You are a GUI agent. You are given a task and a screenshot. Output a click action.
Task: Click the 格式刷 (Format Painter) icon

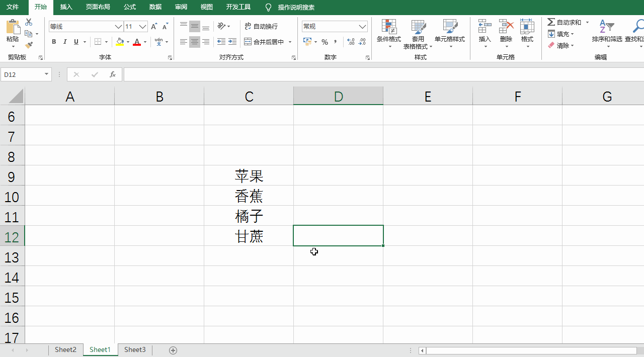point(29,45)
